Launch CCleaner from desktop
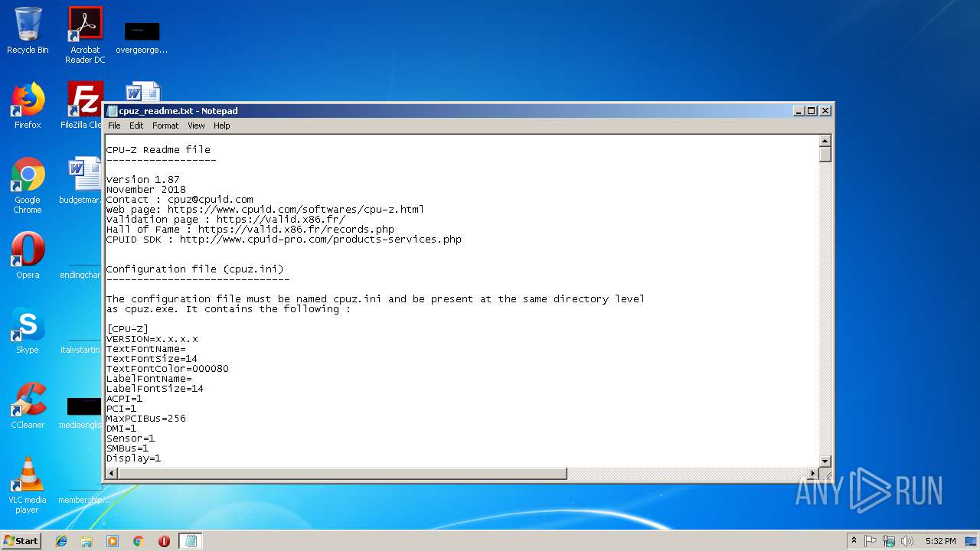Image resolution: width=980 pixels, height=551 pixels. [x=28, y=406]
